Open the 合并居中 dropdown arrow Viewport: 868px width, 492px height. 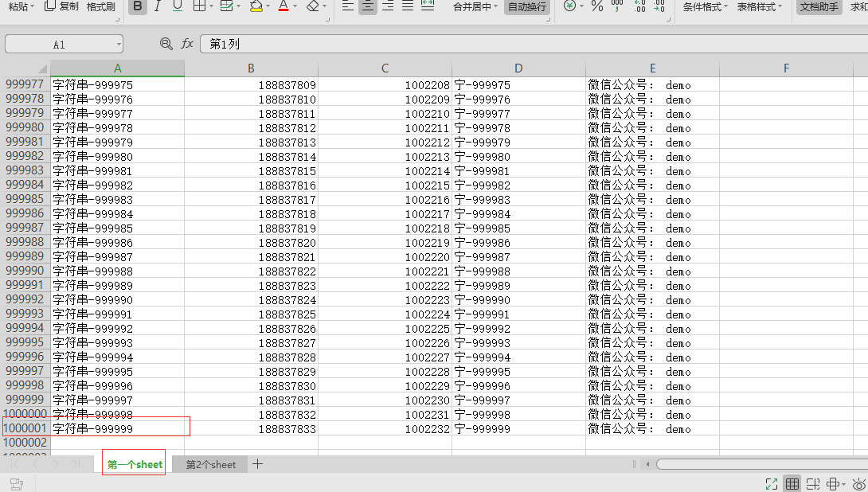tap(496, 6)
